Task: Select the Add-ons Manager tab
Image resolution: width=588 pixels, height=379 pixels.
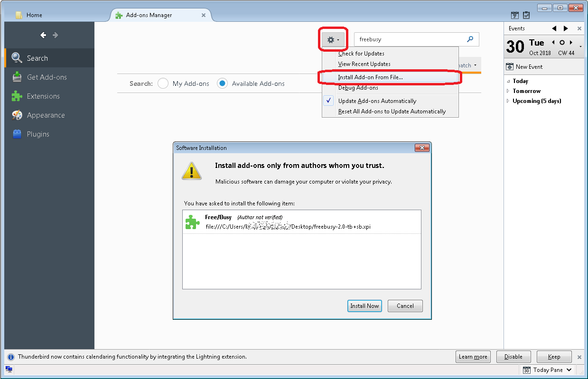Action: (161, 15)
